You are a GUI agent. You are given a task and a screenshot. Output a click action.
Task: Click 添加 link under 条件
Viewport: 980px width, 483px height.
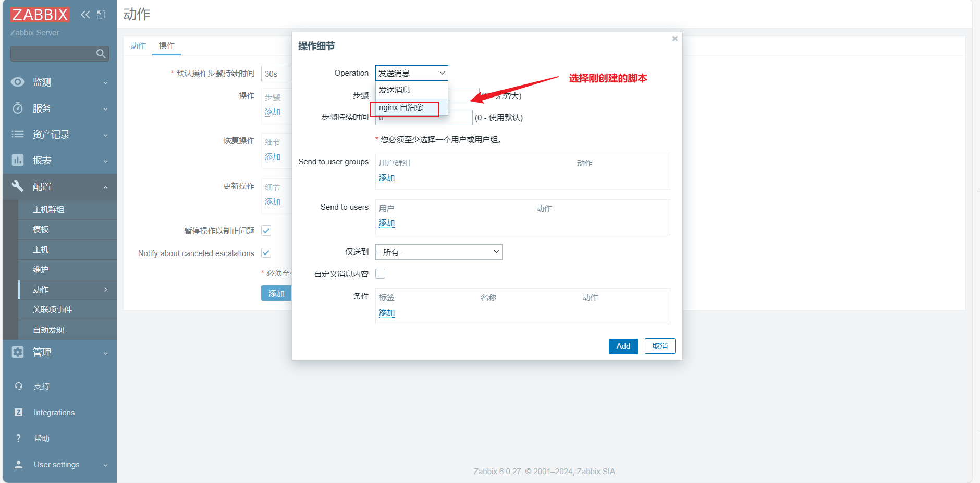(387, 312)
